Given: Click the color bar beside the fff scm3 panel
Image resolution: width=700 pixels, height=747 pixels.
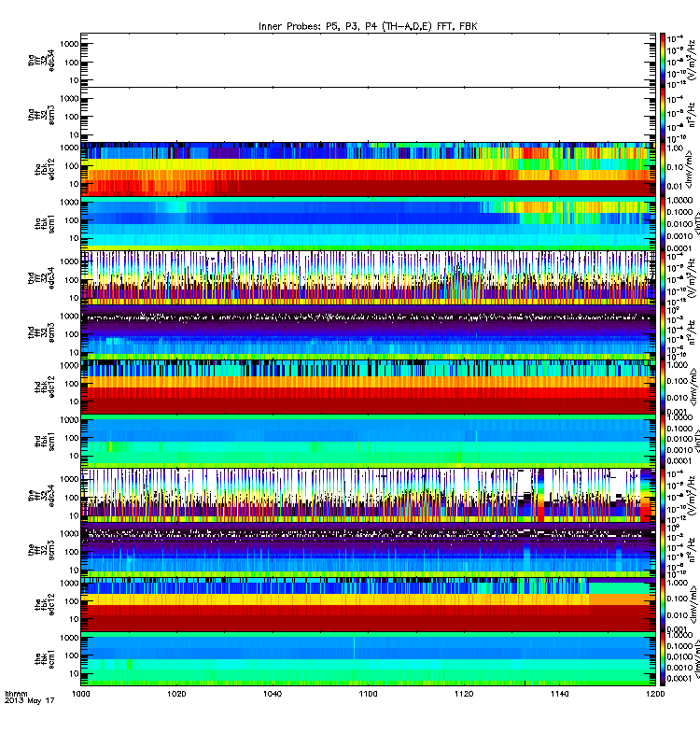Looking at the screenshot, I should (x=663, y=550).
